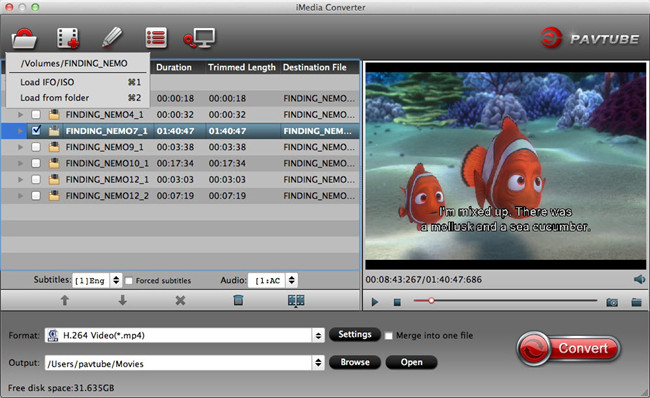Click folder icon of FINDING_NEMO7_1

tap(54, 131)
